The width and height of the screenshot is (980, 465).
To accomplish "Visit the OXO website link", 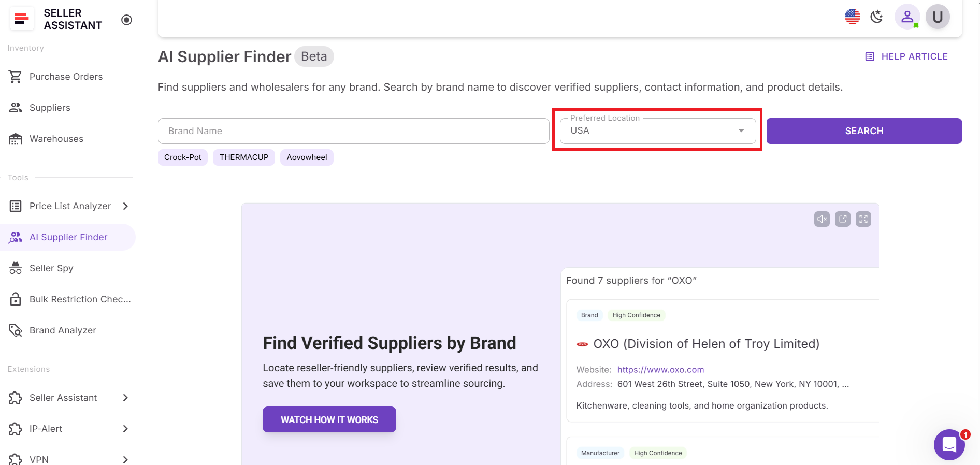I will (660, 369).
